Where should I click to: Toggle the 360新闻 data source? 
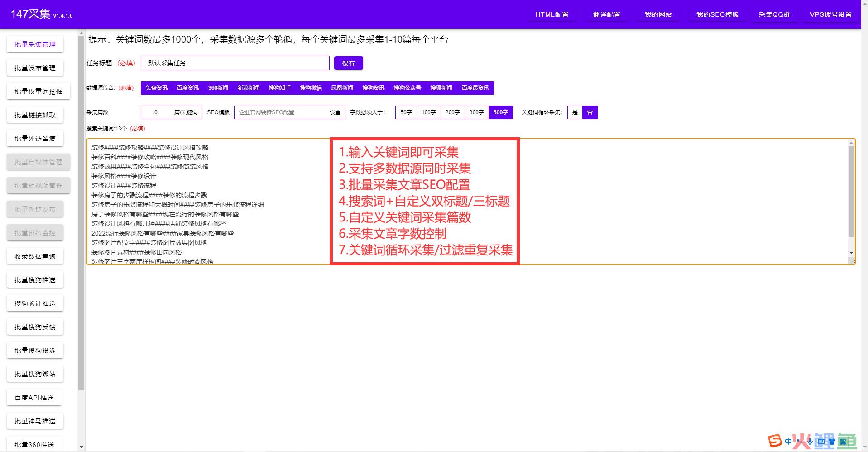click(x=218, y=88)
